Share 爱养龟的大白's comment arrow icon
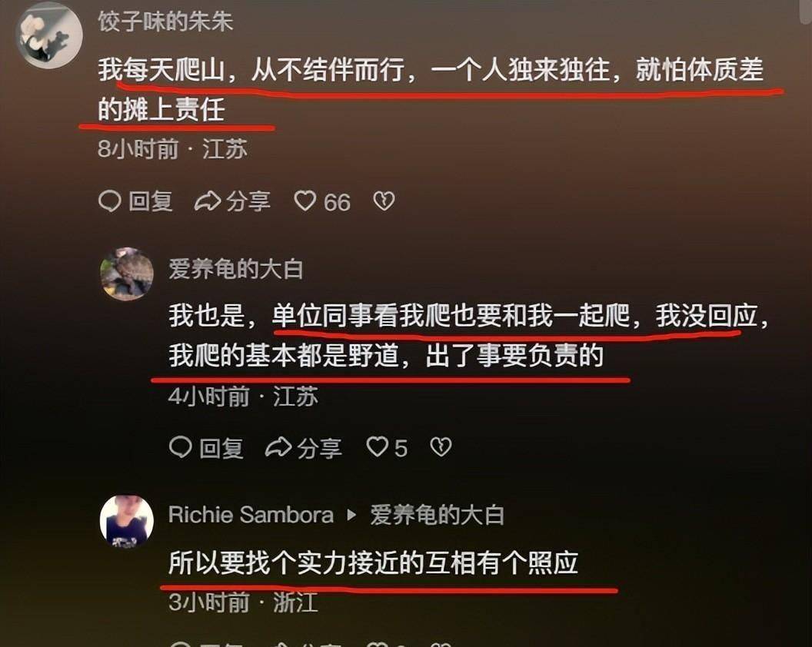This screenshot has width=812, height=647. tap(278, 447)
